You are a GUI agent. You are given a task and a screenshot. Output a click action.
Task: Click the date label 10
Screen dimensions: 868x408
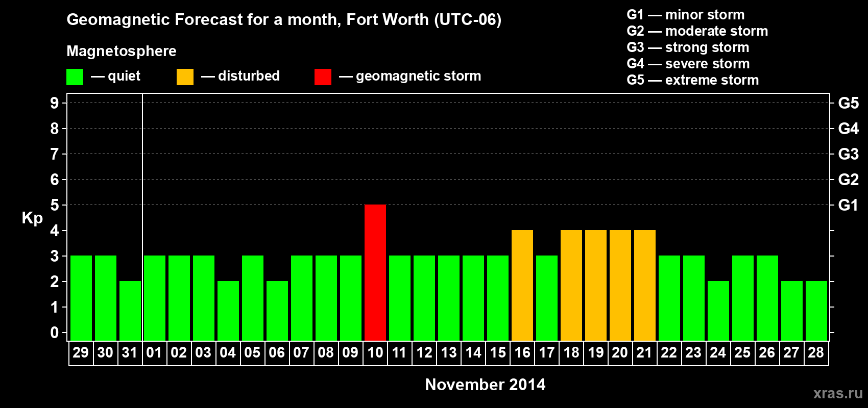tap(375, 353)
